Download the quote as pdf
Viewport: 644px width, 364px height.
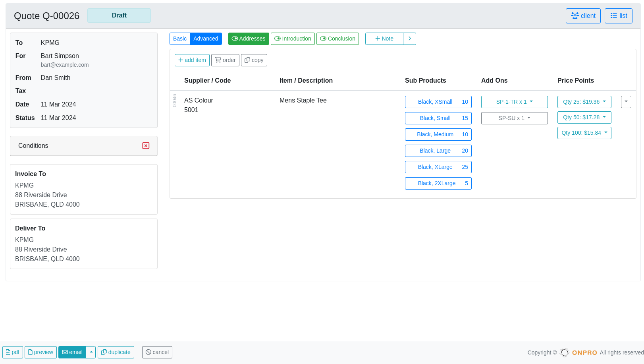click(13, 352)
